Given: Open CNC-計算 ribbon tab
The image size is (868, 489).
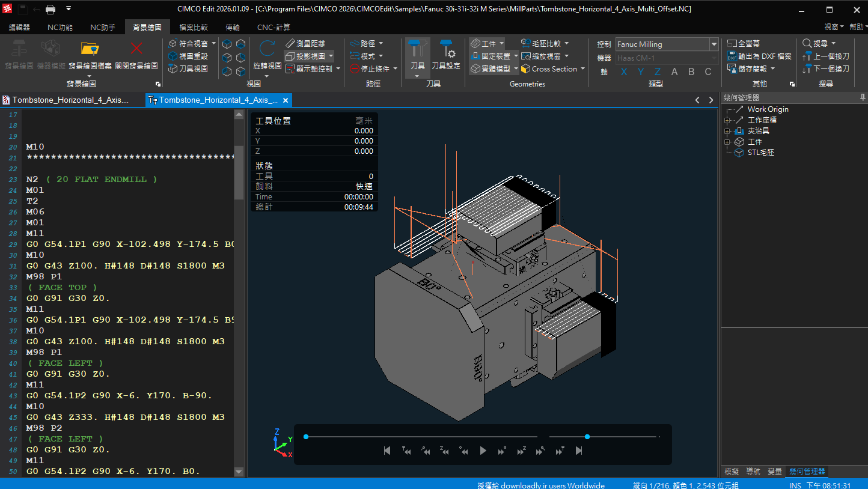Looking at the screenshot, I should point(274,28).
